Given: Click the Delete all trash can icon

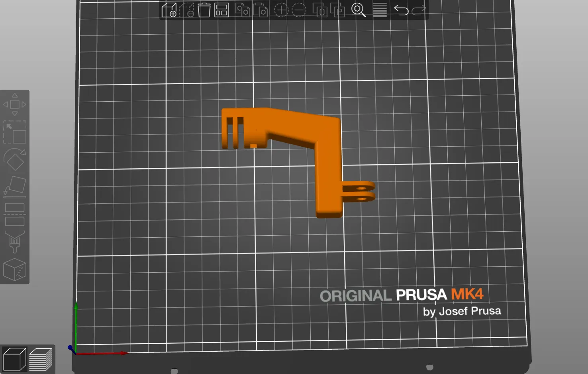Looking at the screenshot, I should click(204, 10).
